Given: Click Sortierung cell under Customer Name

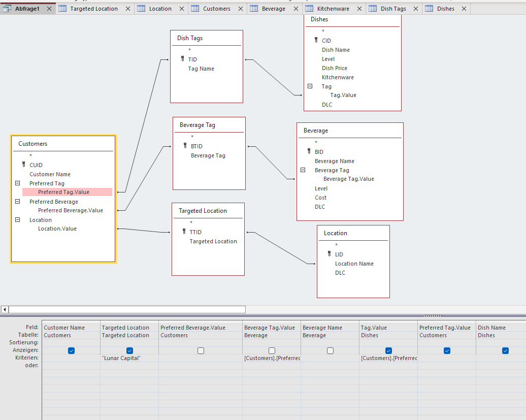Looking at the screenshot, I should point(71,342).
